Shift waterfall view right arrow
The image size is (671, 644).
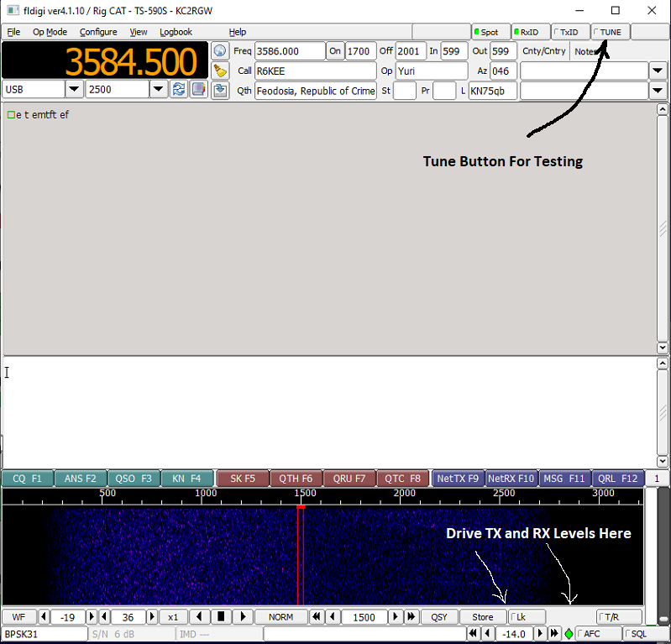pyautogui.click(x=243, y=617)
